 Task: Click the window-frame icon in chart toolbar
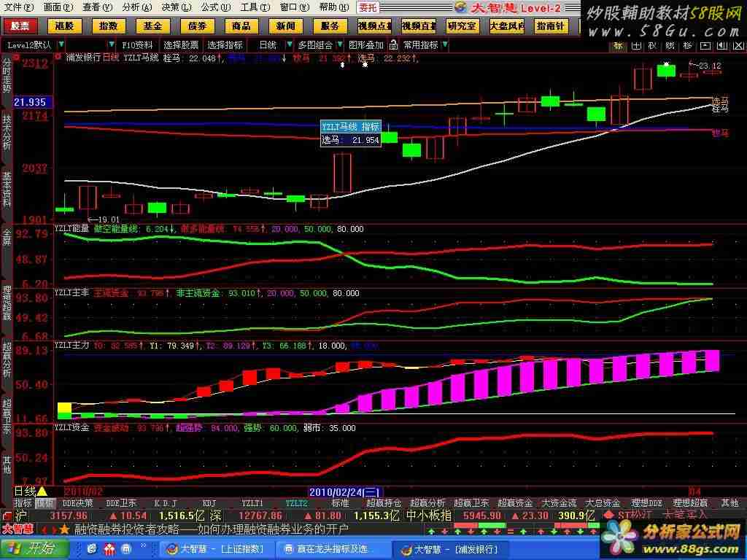tap(705, 46)
